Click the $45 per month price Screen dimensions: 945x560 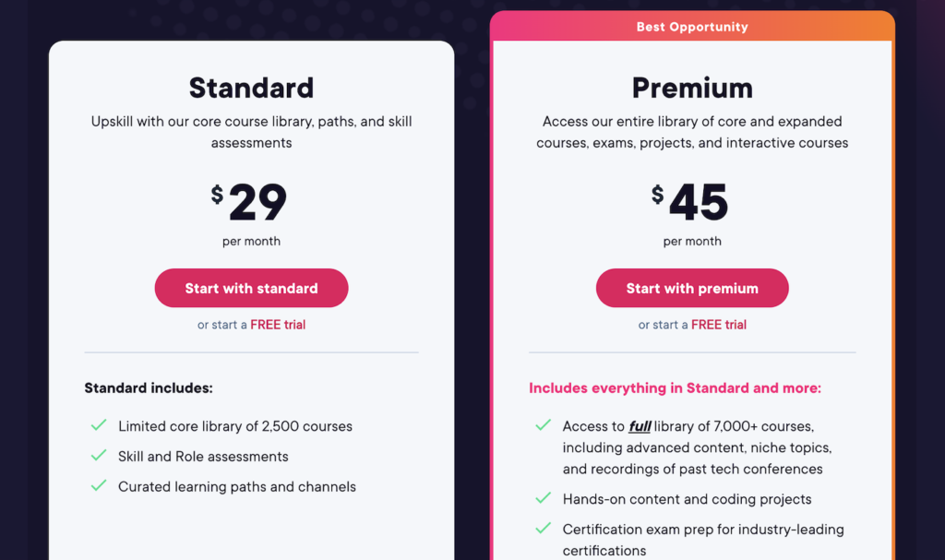(692, 204)
